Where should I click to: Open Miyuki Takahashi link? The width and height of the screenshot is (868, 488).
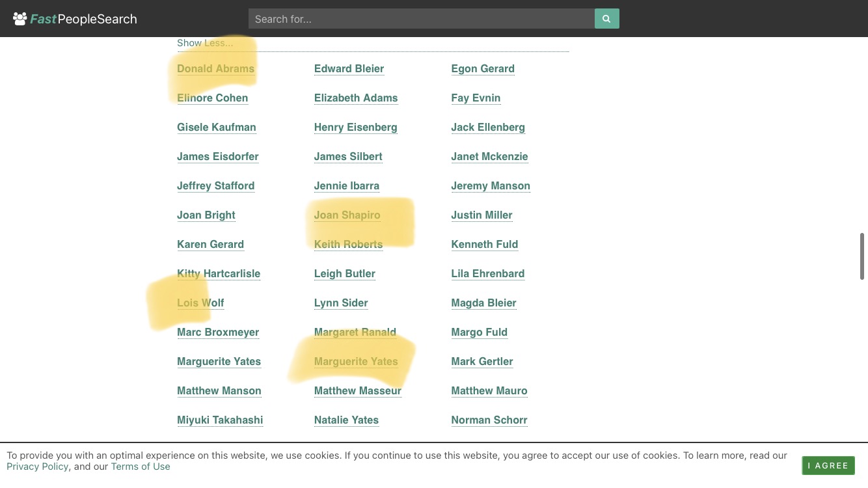(x=220, y=420)
